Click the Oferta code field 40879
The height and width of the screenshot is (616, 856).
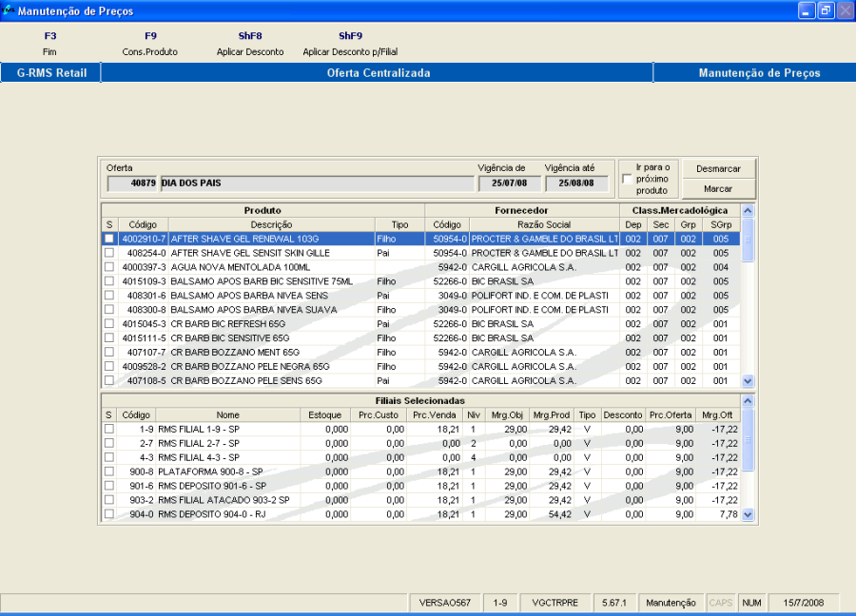pyautogui.click(x=132, y=183)
